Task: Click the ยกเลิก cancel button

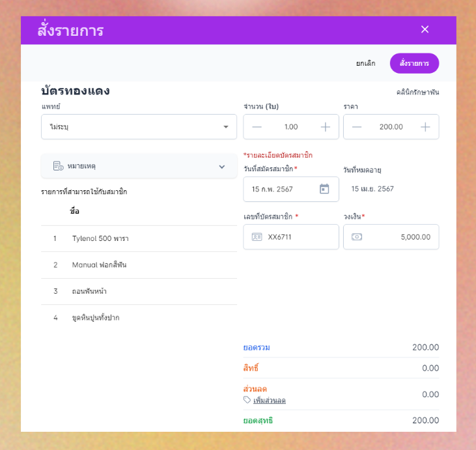Action: point(365,63)
